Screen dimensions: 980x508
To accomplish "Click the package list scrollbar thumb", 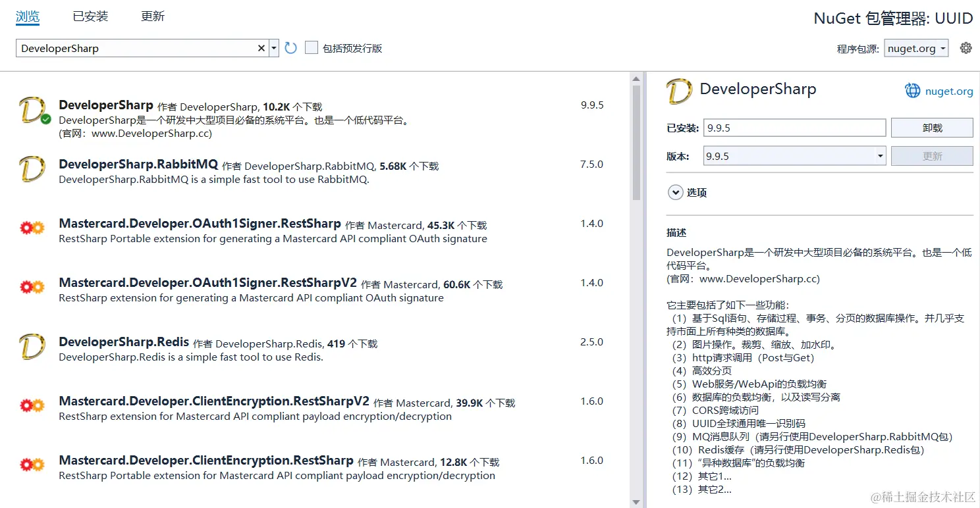I will (x=636, y=143).
